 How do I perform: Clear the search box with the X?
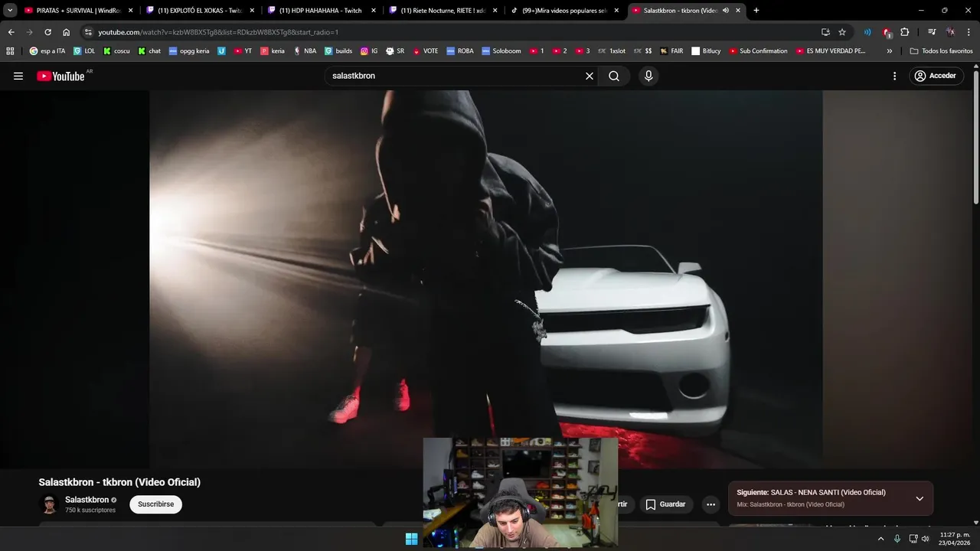click(590, 76)
